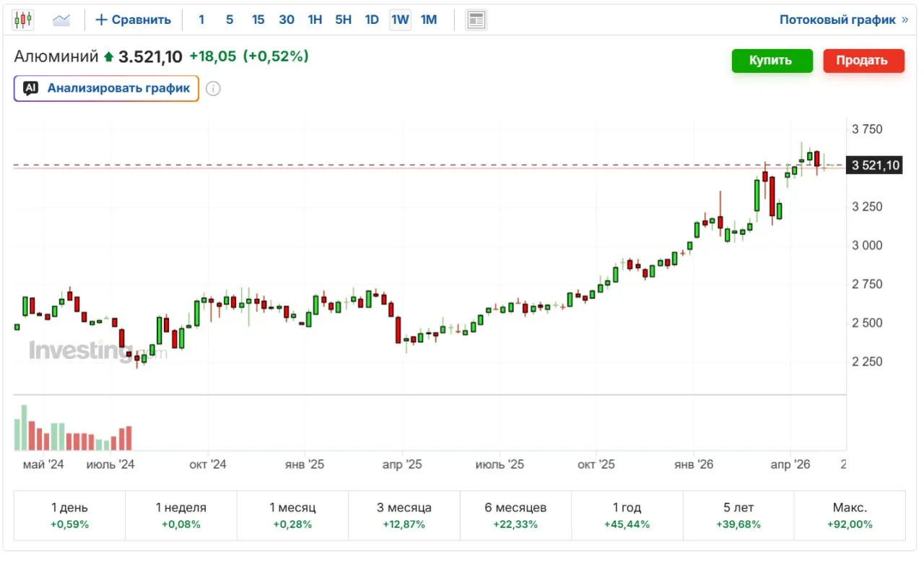Click the 2 500 price axis label

point(867,322)
